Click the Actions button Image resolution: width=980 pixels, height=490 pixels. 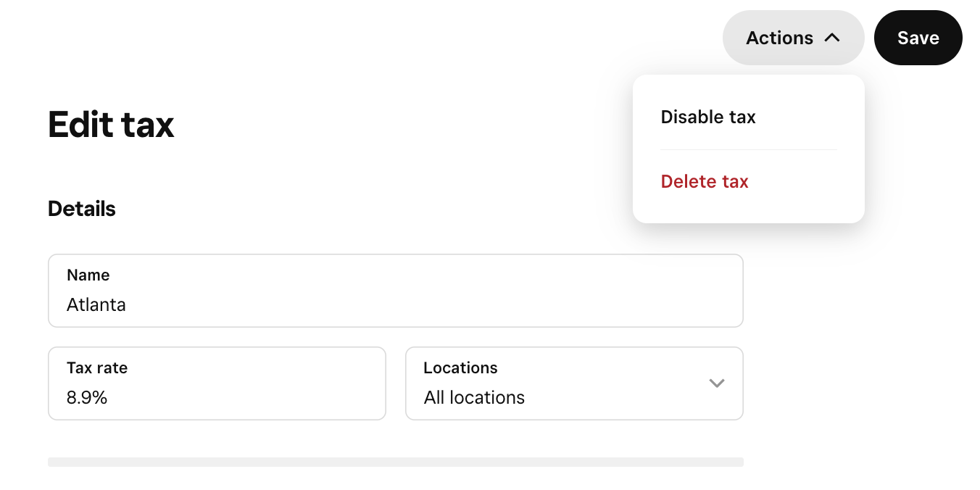pyautogui.click(x=793, y=38)
